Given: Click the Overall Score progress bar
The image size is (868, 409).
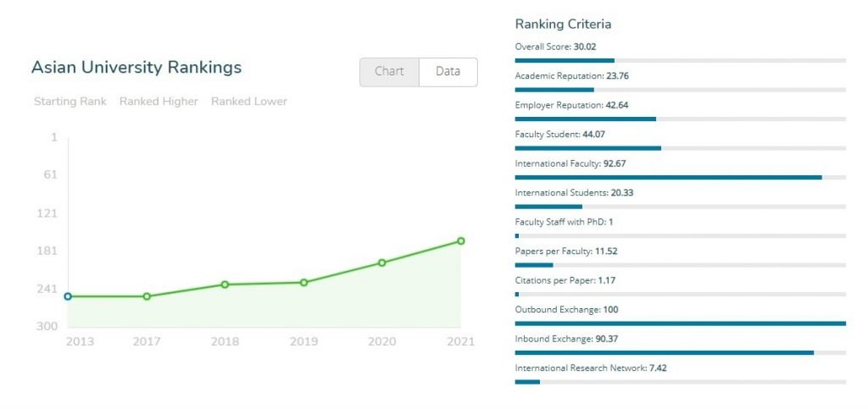Looking at the screenshot, I should coord(680,60).
